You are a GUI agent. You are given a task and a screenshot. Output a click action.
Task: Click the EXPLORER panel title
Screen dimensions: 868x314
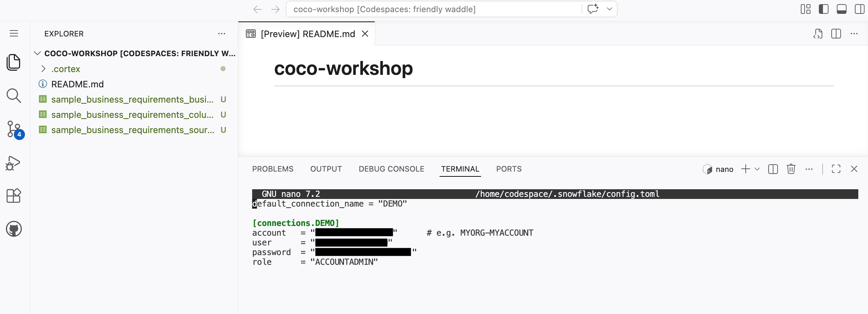pos(64,34)
